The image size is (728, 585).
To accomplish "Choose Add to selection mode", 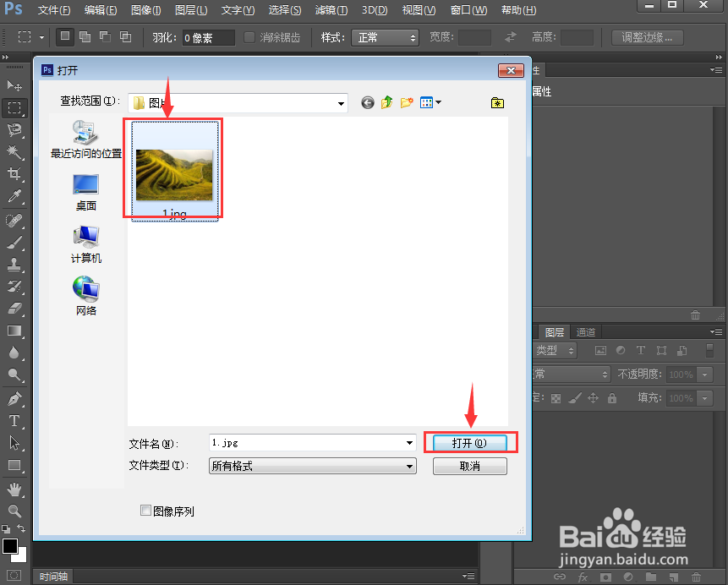I will 85,36.
